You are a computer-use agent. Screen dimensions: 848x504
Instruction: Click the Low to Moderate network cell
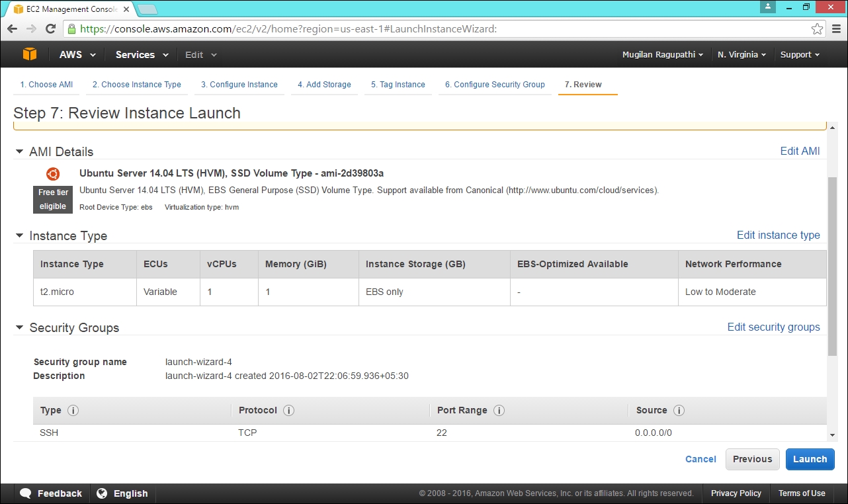[752, 292]
